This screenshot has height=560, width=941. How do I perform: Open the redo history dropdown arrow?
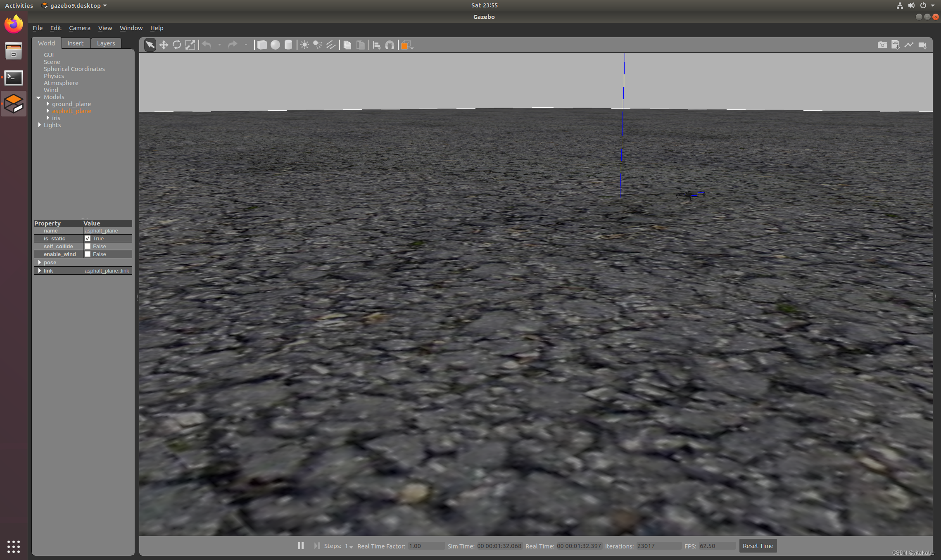246,45
